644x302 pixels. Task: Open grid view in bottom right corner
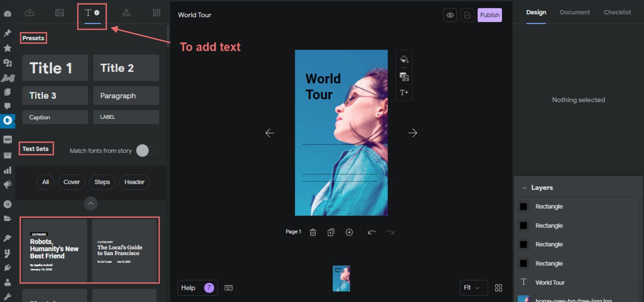click(498, 288)
